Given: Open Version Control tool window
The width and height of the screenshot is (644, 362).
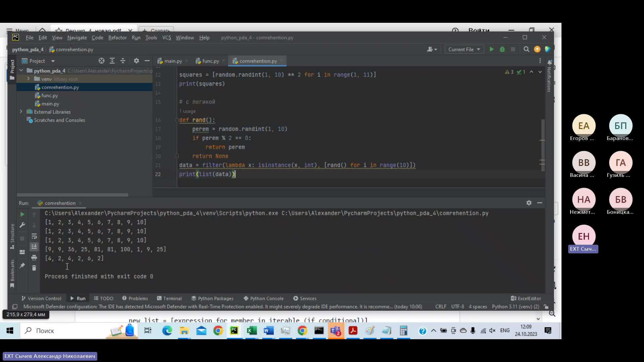Looking at the screenshot, I should [x=41, y=298].
